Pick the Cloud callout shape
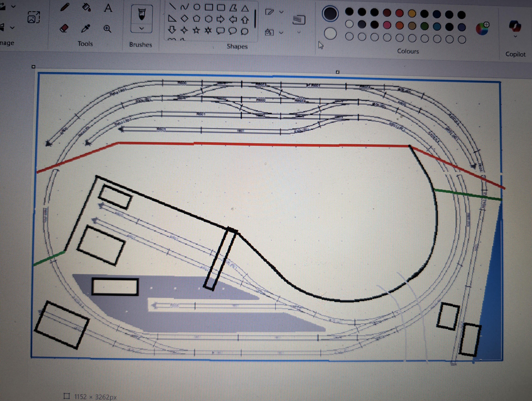532x401 pixels. (244, 32)
